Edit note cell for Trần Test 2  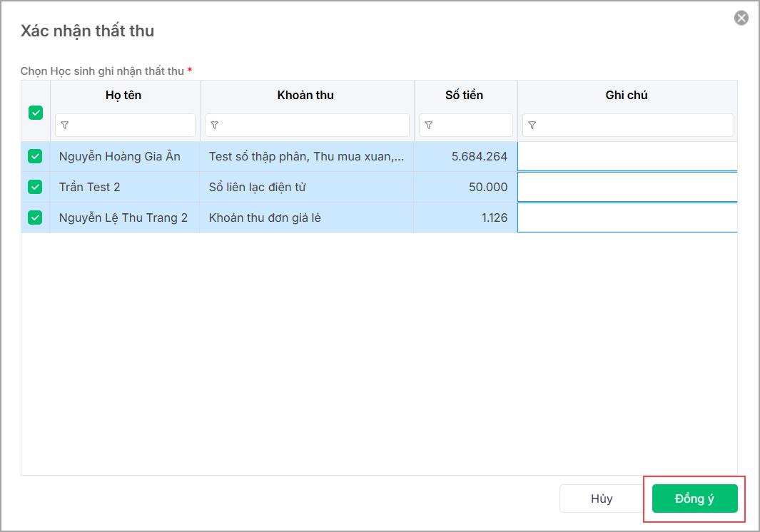[627, 187]
